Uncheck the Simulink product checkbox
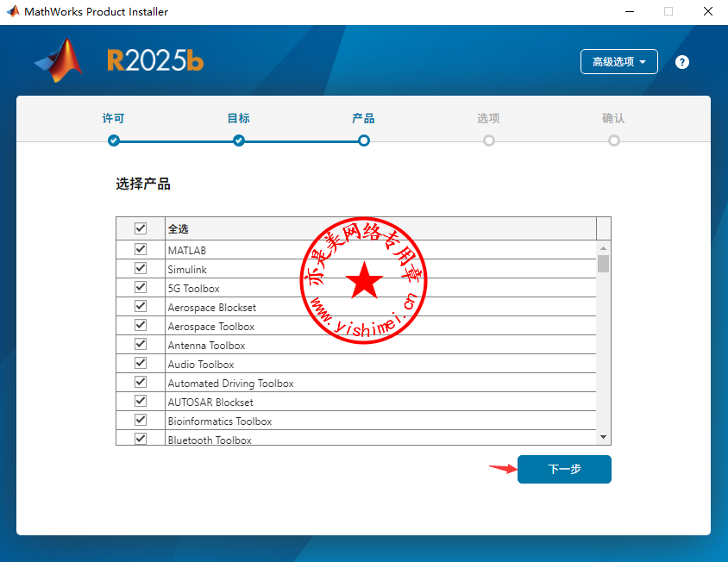This screenshot has height=562, width=728. click(141, 269)
